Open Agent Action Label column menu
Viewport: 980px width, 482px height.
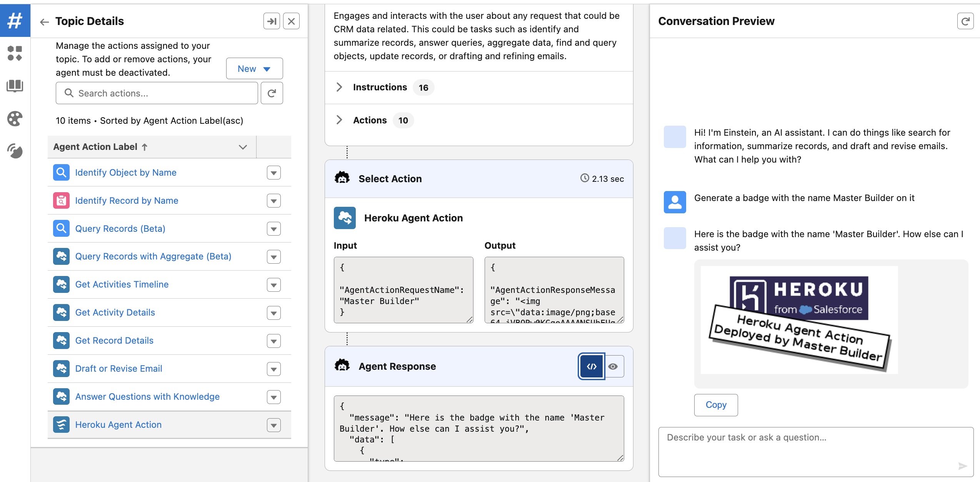(x=243, y=147)
